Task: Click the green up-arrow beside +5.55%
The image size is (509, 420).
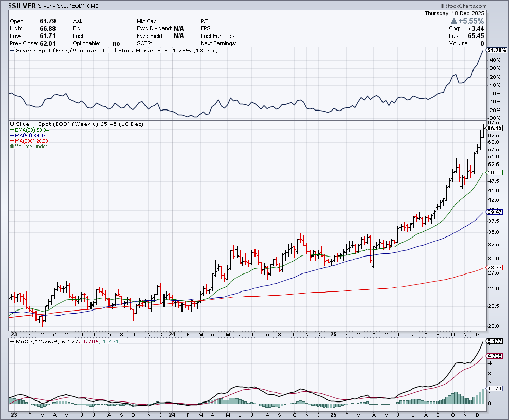Action: 454,21
